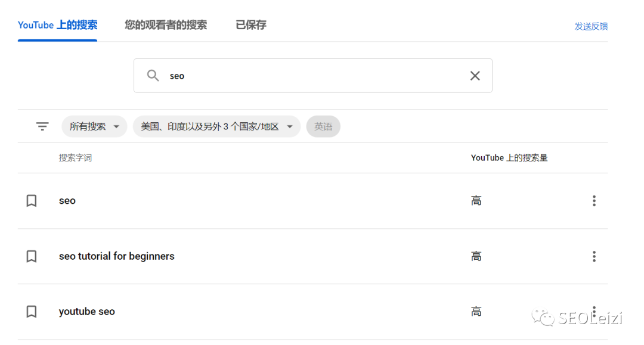Clear the seo search box
The height and width of the screenshot is (345, 644).
coord(475,76)
